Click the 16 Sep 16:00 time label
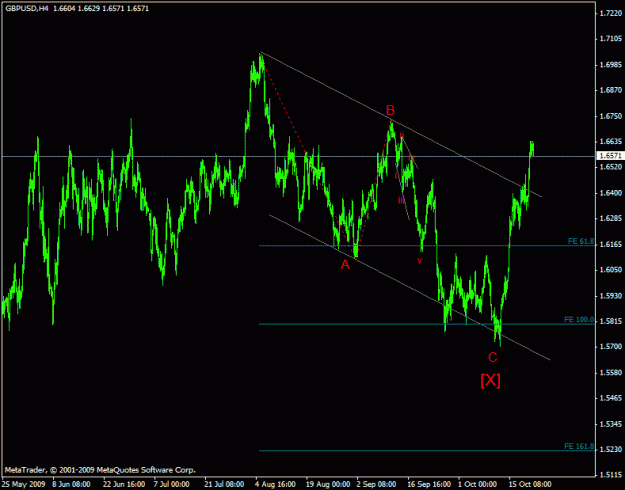Viewport: 625px width, 490px height. pyautogui.click(x=430, y=484)
